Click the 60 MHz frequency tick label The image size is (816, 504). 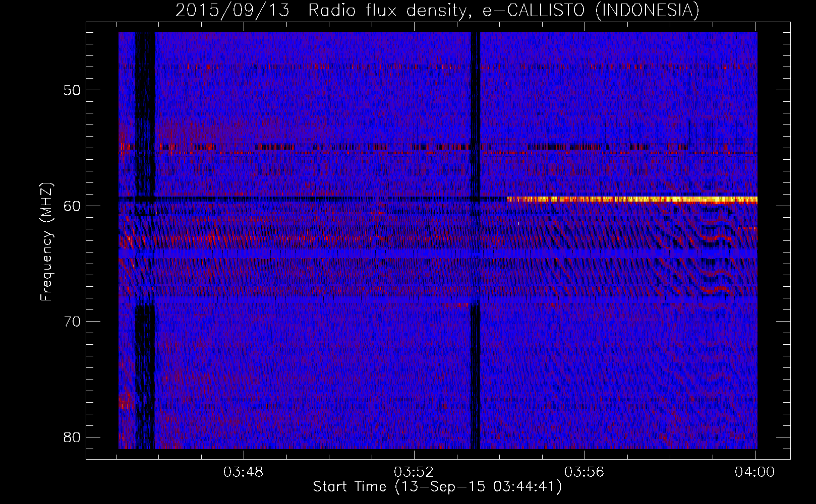tap(72, 206)
